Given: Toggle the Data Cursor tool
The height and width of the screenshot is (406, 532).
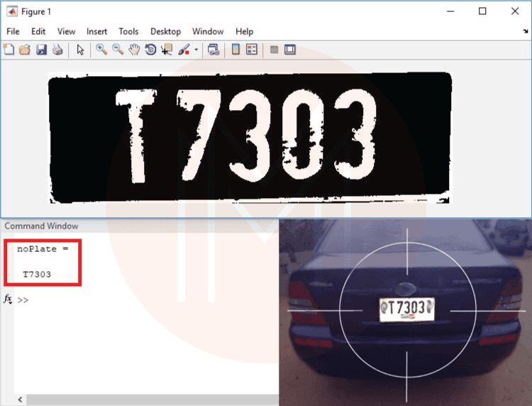Looking at the screenshot, I should pos(167,50).
